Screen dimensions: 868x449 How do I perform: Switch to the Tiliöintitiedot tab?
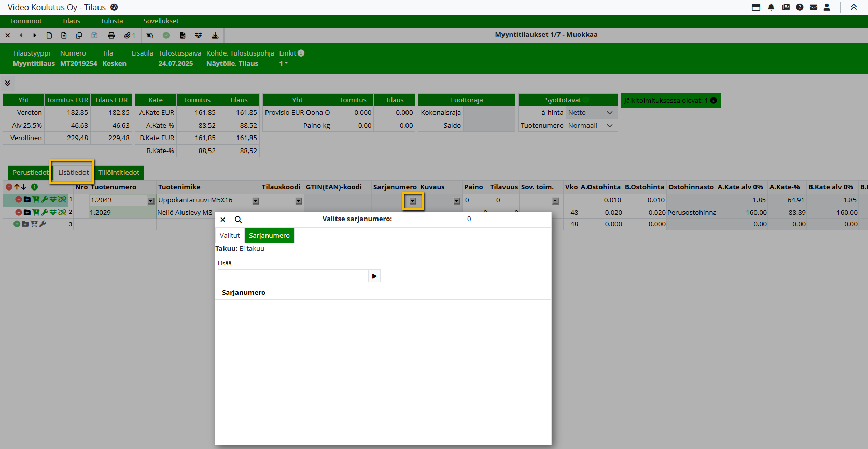[x=119, y=173]
